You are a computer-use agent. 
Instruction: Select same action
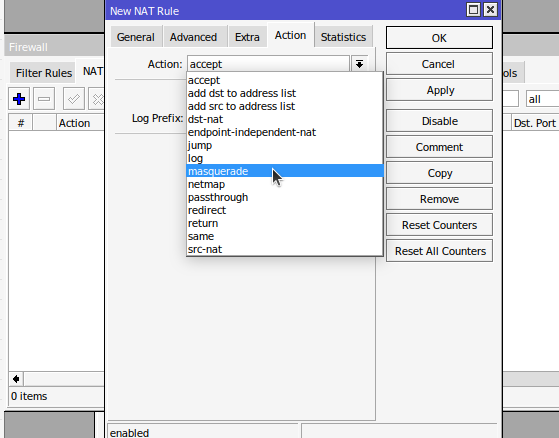pos(285,236)
